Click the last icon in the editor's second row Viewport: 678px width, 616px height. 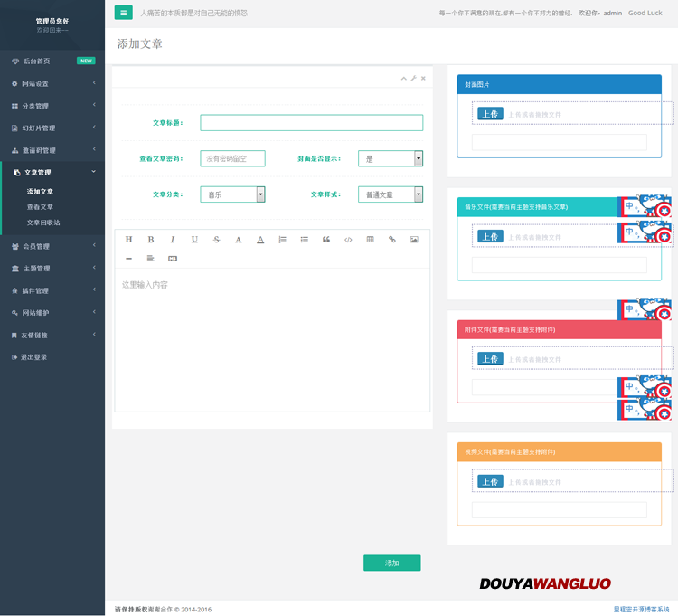173,259
